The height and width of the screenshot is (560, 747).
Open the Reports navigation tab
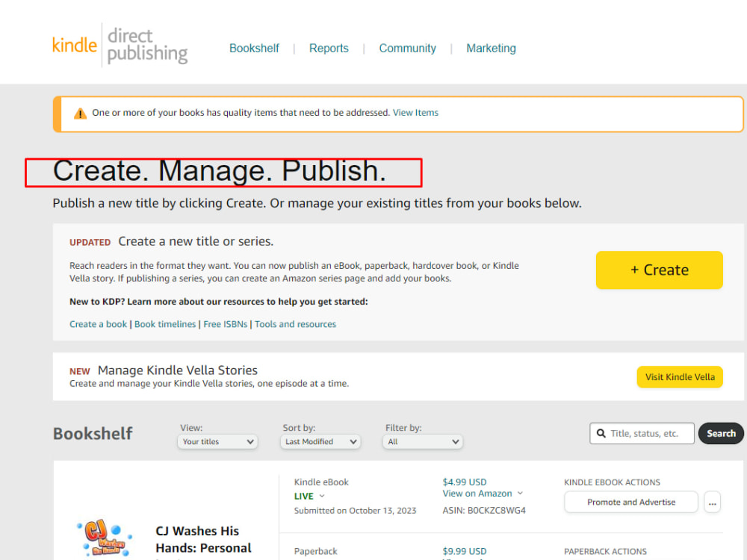329,48
